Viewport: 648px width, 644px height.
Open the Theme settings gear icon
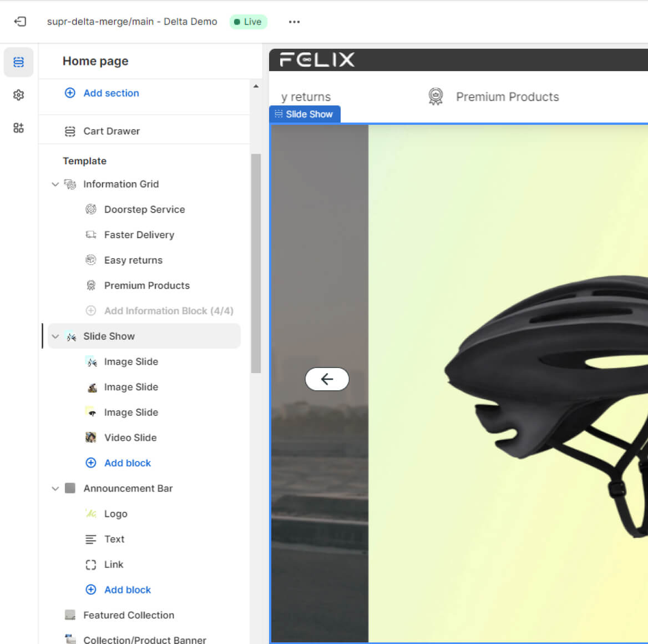coord(19,95)
